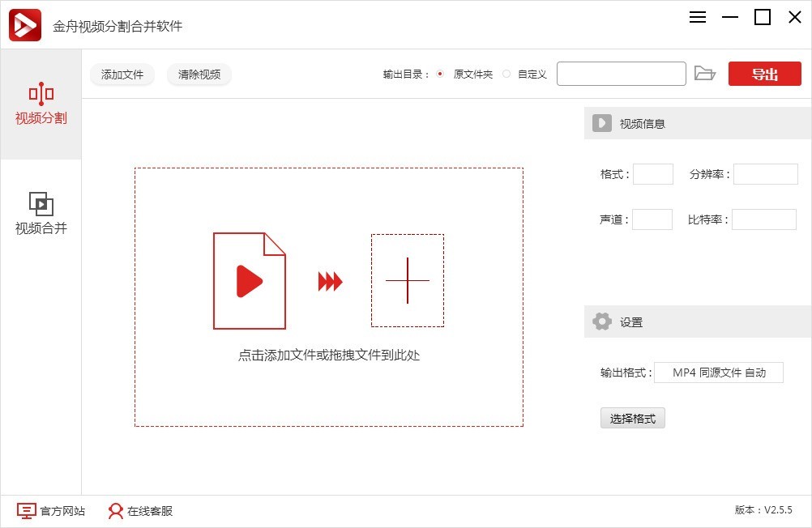
Task: Click the 视频信息 panel play icon
Action: click(x=601, y=123)
